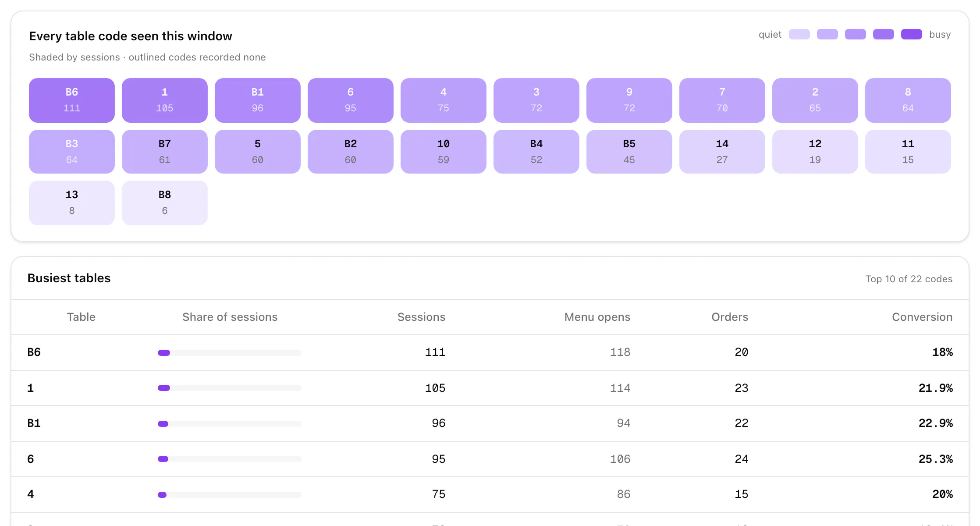This screenshot has height=526, width=980.
Task: Click the table 3 tile with 72
Action: [536, 100]
